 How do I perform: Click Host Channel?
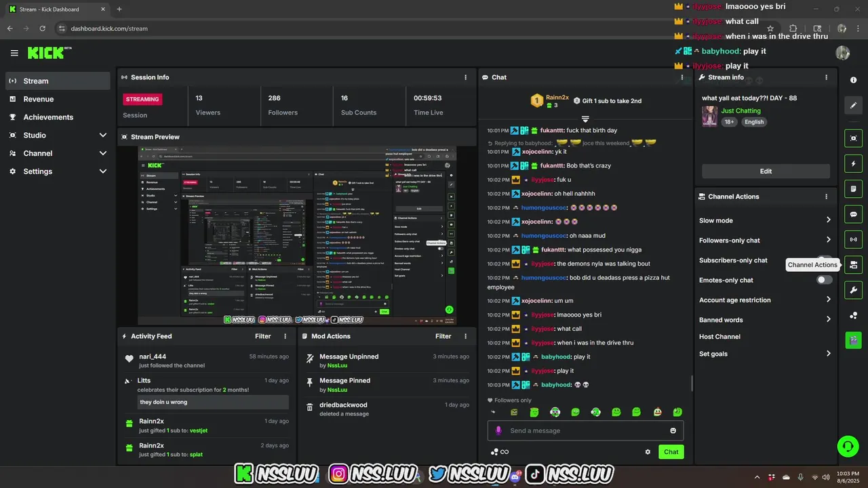(x=719, y=337)
